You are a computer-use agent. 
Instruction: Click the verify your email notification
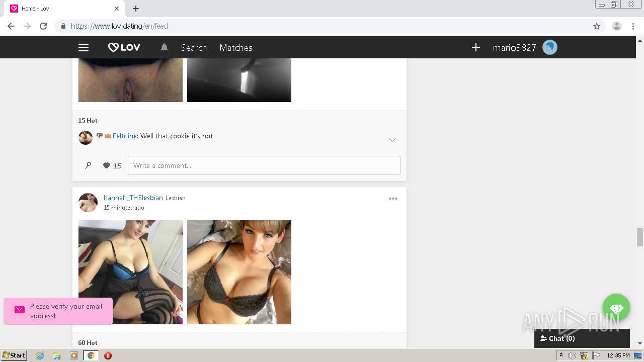click(58, 311)
